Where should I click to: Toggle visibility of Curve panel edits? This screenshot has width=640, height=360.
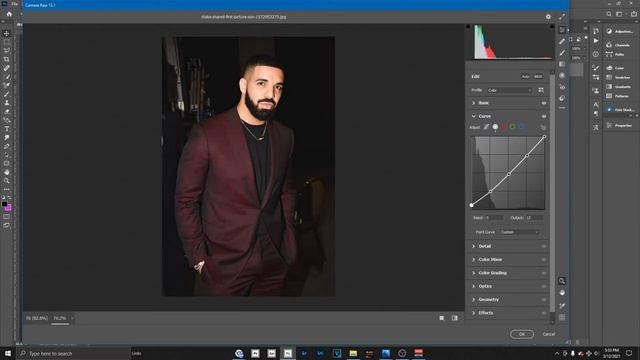click(544, 116)
